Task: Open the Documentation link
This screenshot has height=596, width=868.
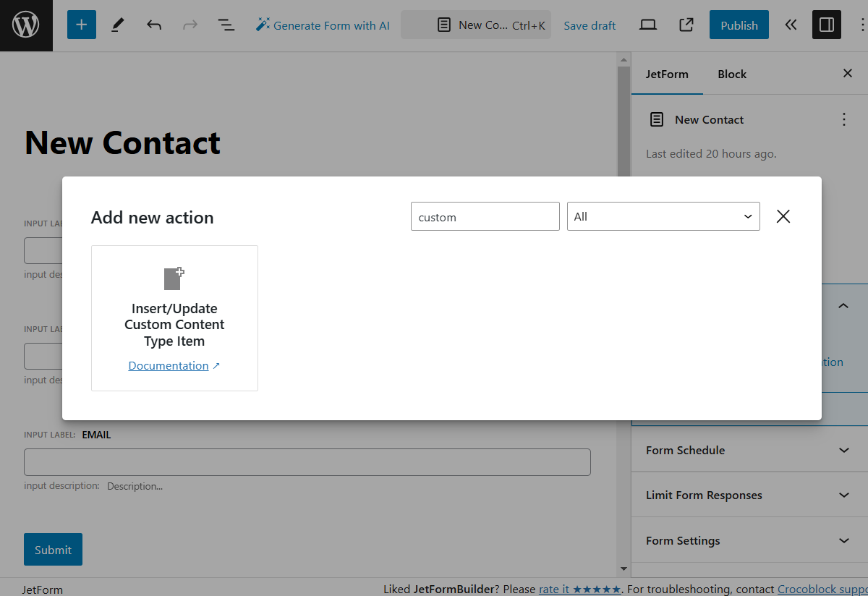Action: click(169, 365)
